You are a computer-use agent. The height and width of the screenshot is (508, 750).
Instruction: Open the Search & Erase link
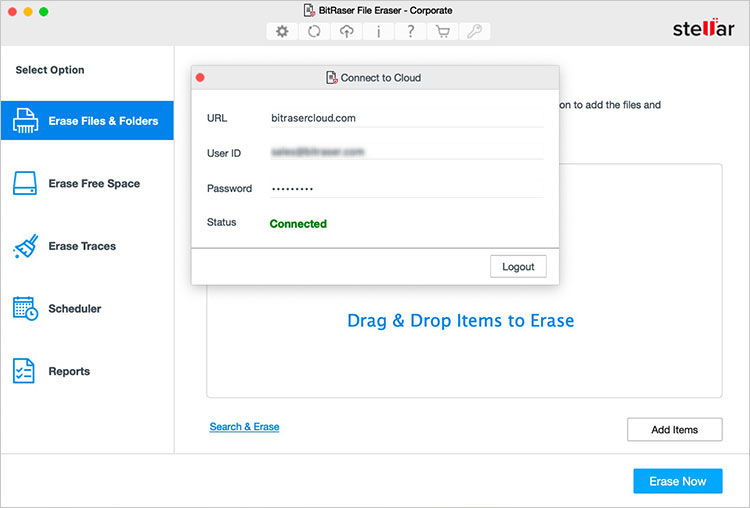[244, 427]
